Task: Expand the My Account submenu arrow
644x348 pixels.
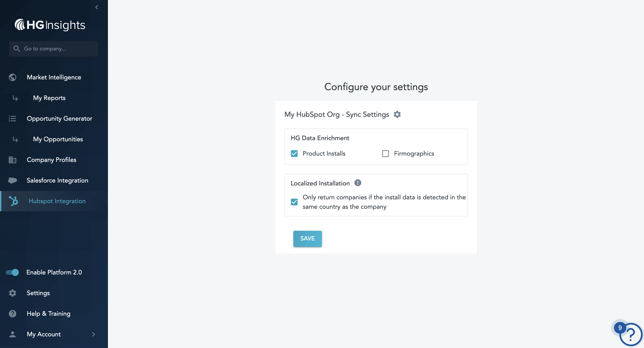Action: pos(94,334)
